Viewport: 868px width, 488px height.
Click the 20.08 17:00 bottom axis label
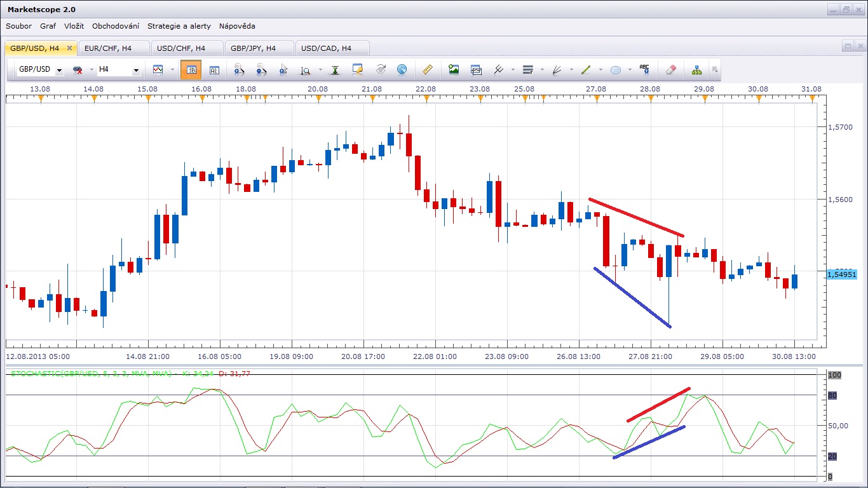(x=365, y=356)
